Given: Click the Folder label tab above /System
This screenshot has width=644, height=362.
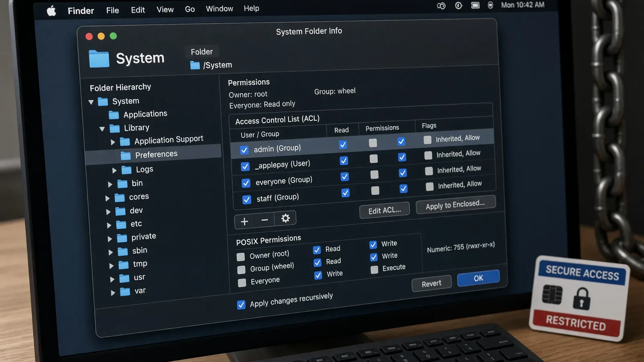Looking at the screenshot, I should (202, 51).
